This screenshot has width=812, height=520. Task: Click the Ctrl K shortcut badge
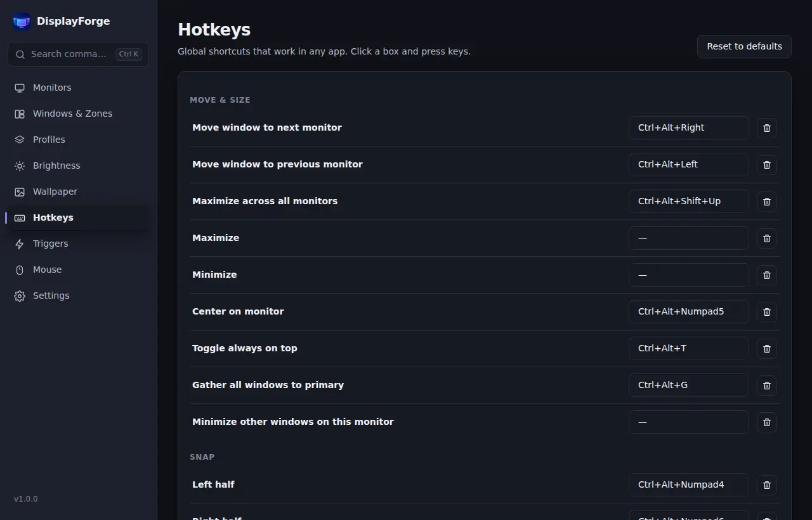(129, 54)
